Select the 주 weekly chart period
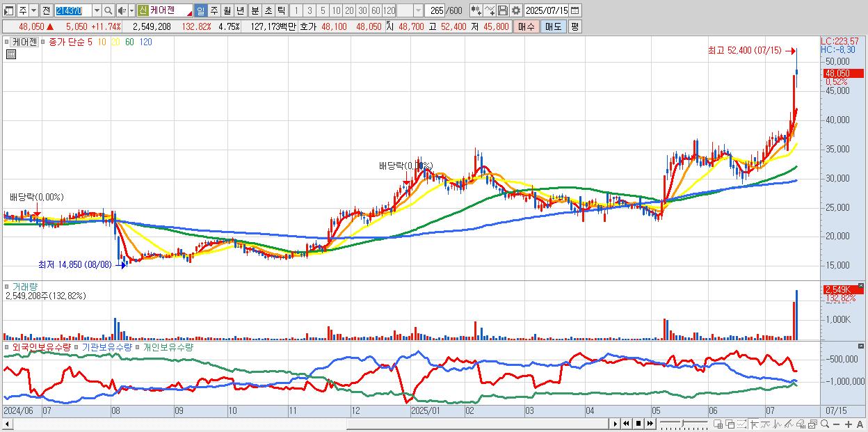The height and width of the screenshot is (432, 868). pos(214,10)
